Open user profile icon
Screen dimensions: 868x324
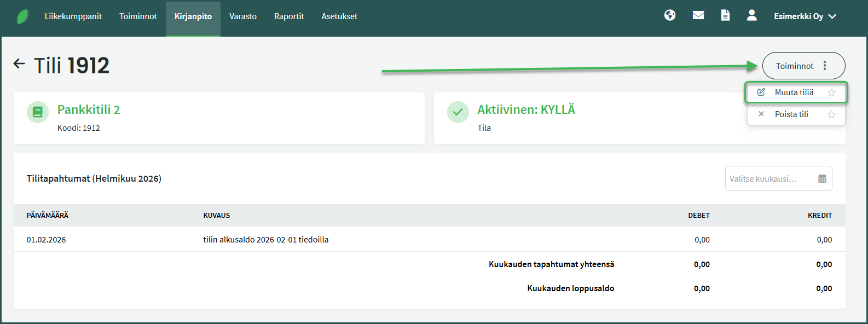pyautogui.click(x=752, y=15)
